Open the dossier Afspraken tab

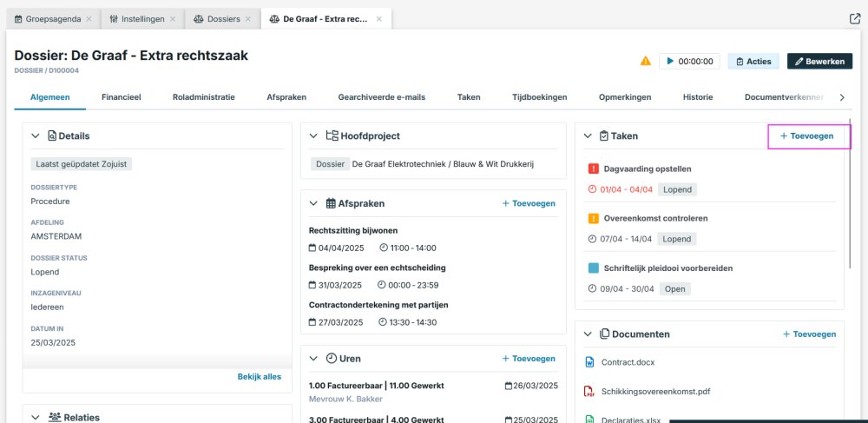tap(286, 97)
